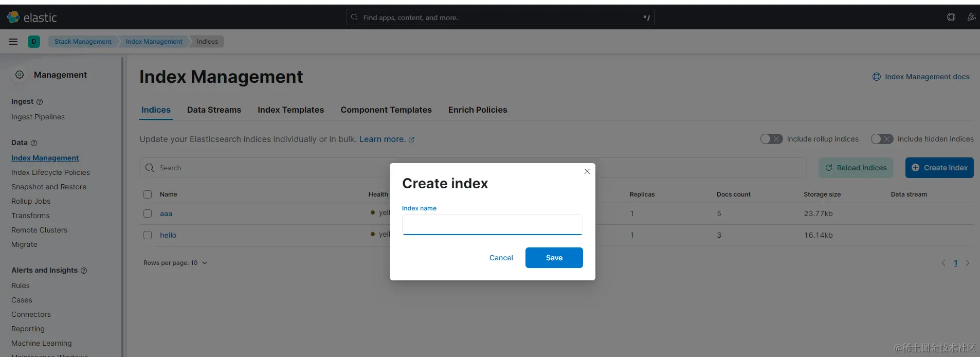The width and height of the screenshot is (980, 357).
Task: Open the help menu icon in header
Action: point(951,17)
